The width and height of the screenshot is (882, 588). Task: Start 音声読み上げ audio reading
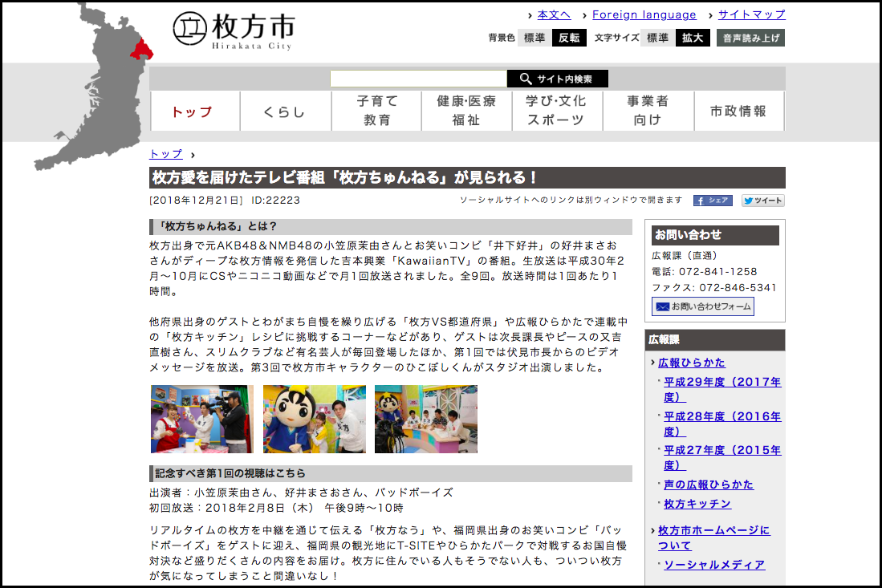750,38
